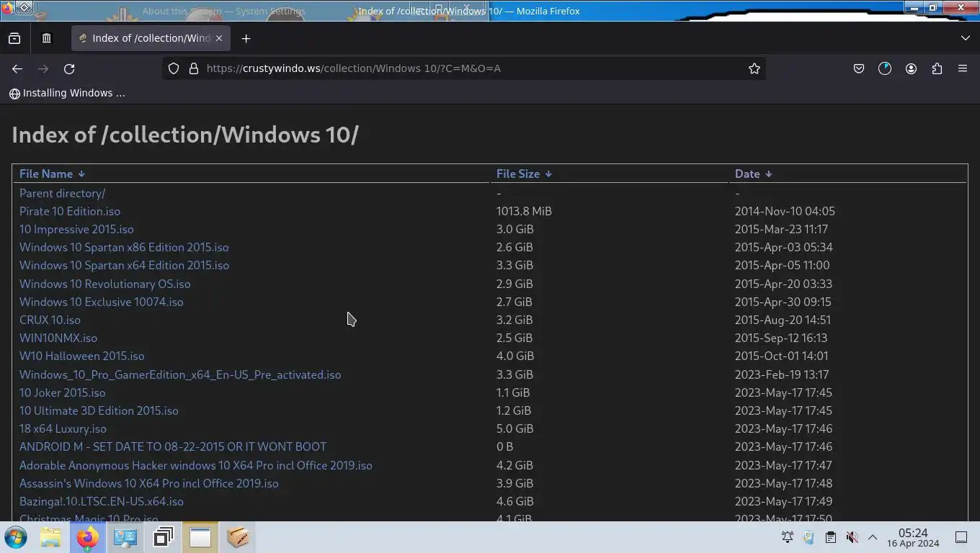The image size is (980, 553).
Task: Click the 1013.8 MiB size cell
Action: point(524,211)
